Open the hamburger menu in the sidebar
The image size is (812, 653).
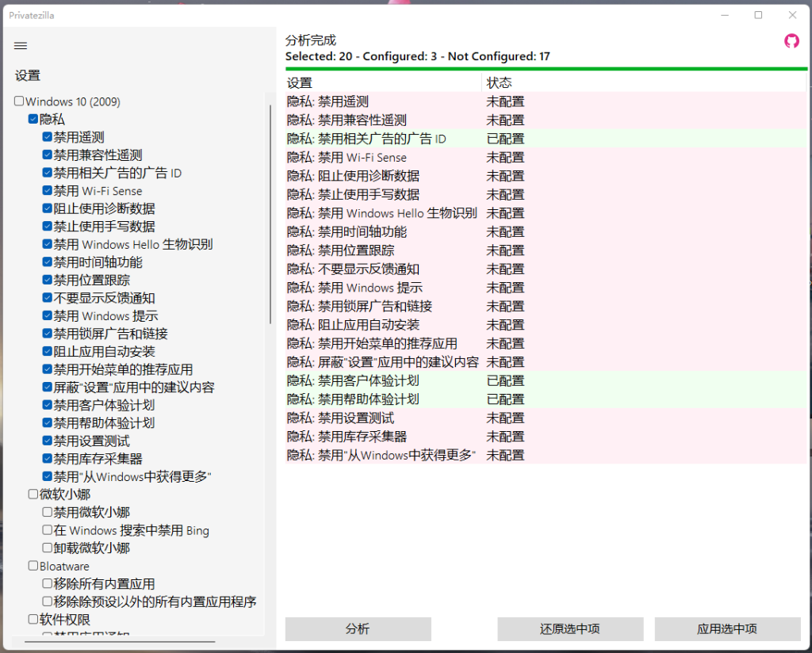(20, 45)
